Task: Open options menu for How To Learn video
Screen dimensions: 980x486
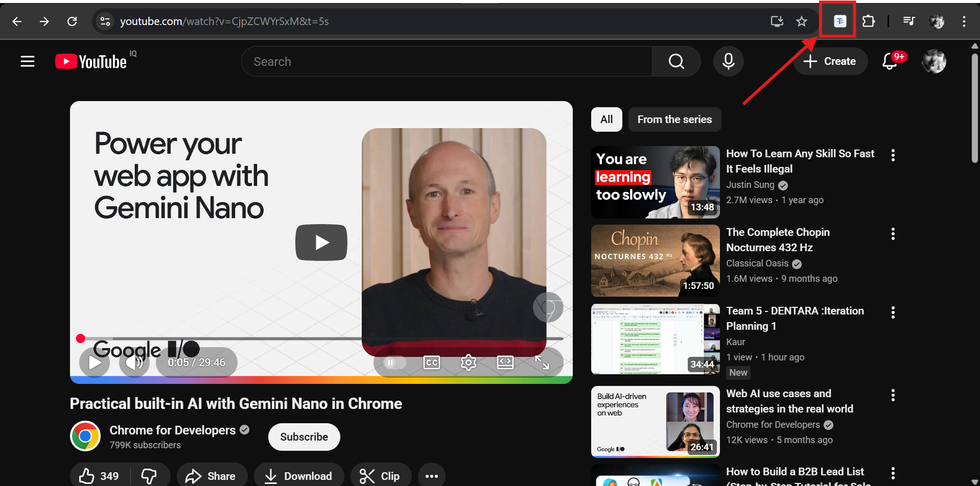Action: click(x=893, y=155)
